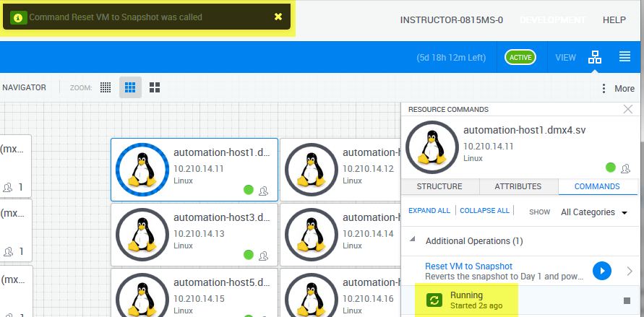This screenshot has width=644, height=317.
Task: Select automation-host3 resource card
Action: point(194,235)
